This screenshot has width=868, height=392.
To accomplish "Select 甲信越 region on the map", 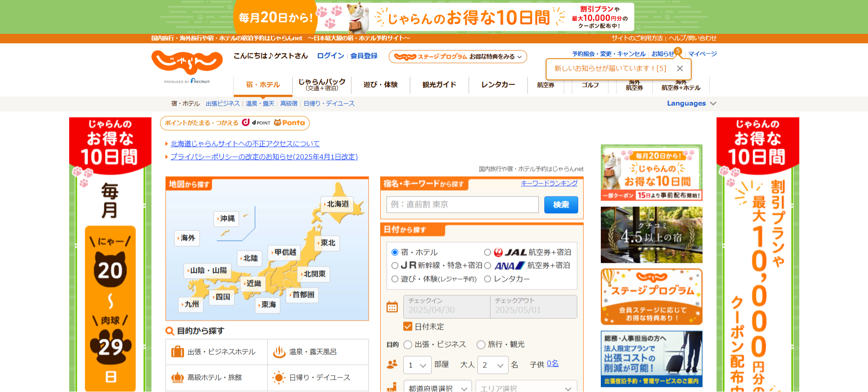I will (284, 252).
